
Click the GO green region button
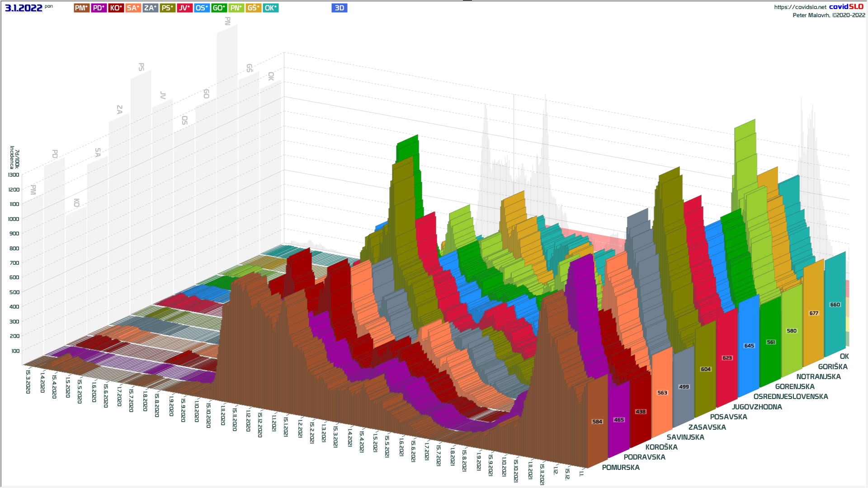tap(219, 8)
